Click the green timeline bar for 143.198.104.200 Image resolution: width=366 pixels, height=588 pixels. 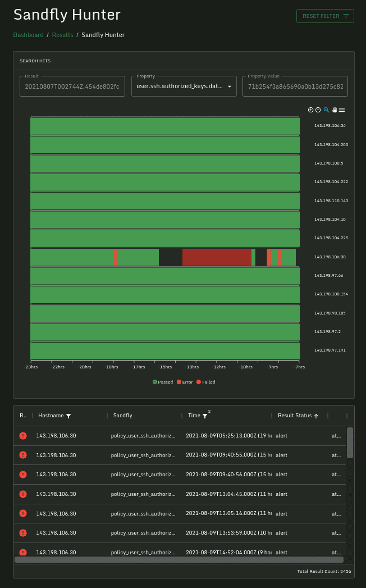165,145
